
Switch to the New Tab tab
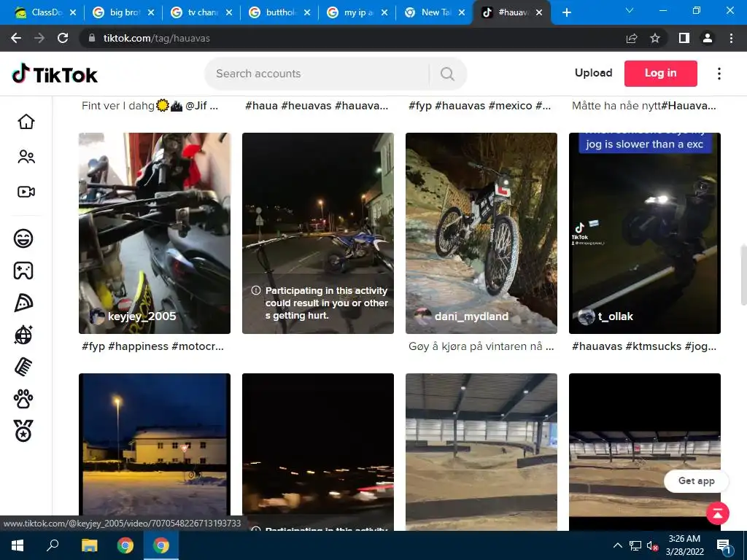click(x=435, y=12)
